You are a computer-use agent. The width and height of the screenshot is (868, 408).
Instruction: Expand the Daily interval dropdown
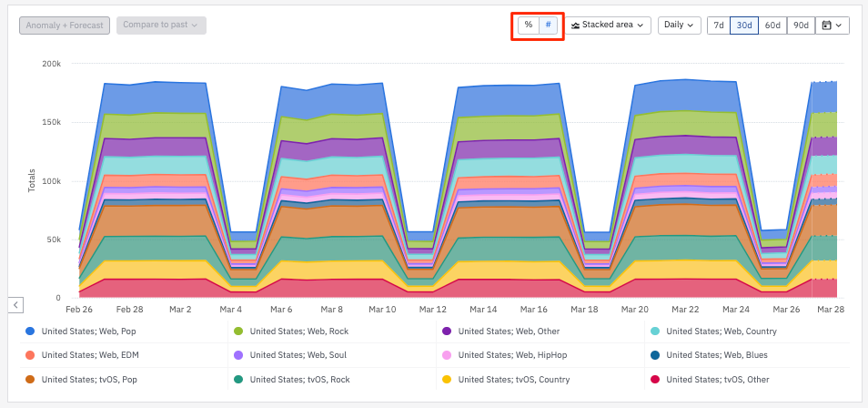pos(679,25)
